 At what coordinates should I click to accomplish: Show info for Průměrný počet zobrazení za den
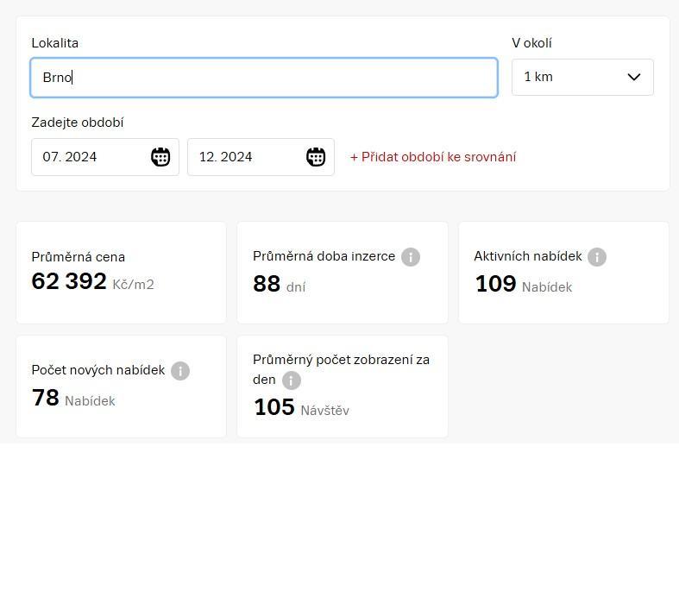(x=292, y=380)
